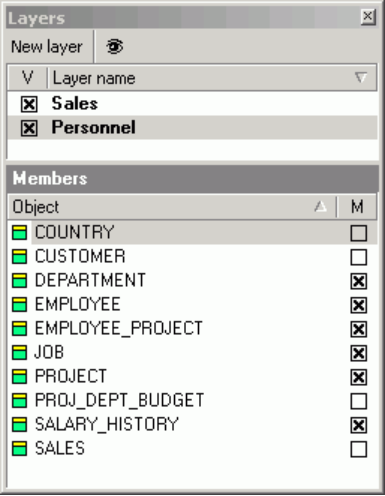Click the PROJECT table icon

pos(20,376)
